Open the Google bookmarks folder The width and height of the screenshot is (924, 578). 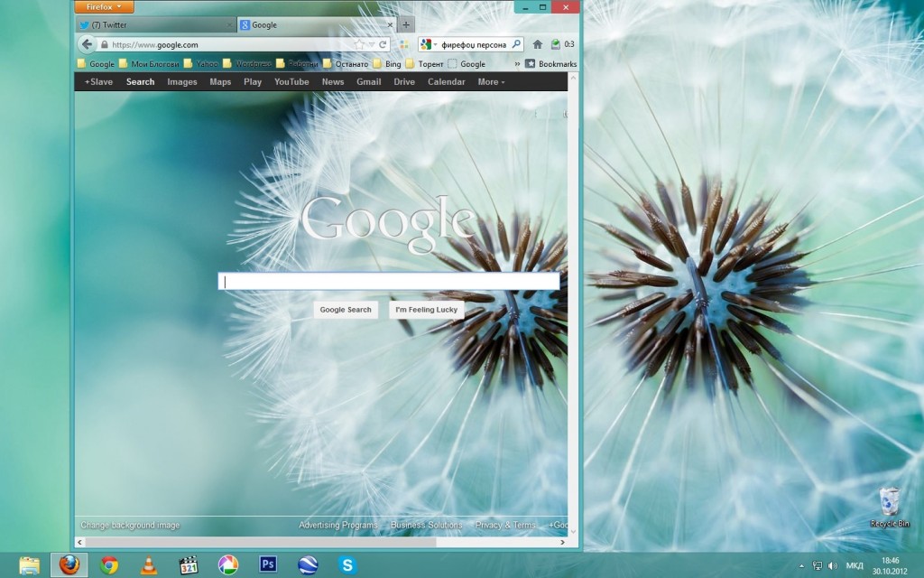tap(96, 64)
